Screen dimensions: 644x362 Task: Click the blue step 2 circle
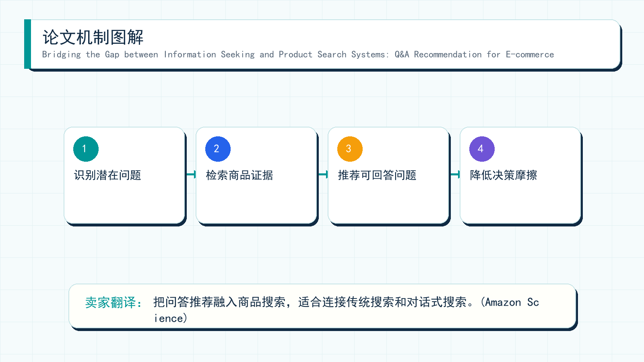pos(218,149)
